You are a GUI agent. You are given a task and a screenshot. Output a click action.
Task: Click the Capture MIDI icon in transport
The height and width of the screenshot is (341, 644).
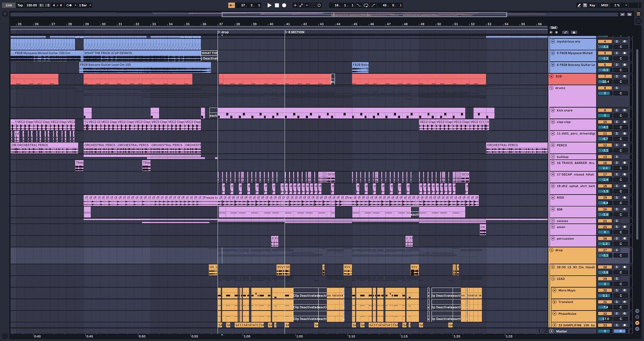(319, 5)
